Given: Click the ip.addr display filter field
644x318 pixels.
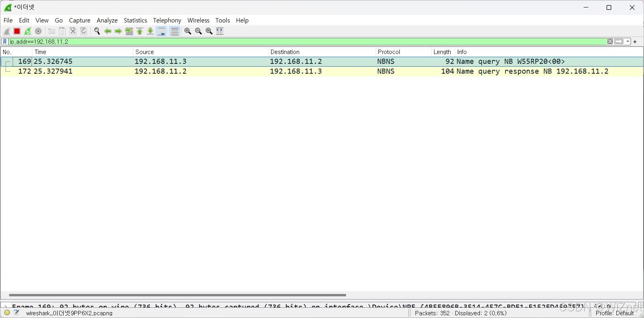Looking at the screenshot, I should point(308,41).
